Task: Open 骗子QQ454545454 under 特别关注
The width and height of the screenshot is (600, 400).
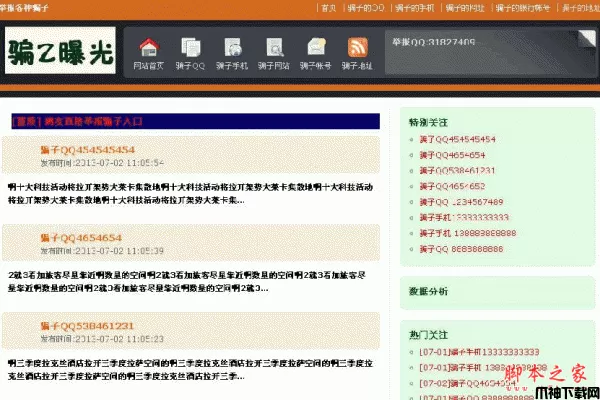Action: 457,139
